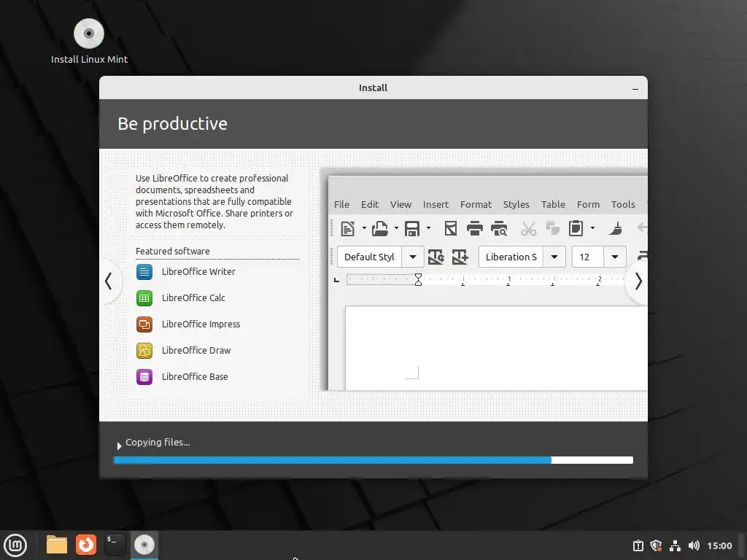Open the Paste dropdown arrow

(x=592, y=228)
